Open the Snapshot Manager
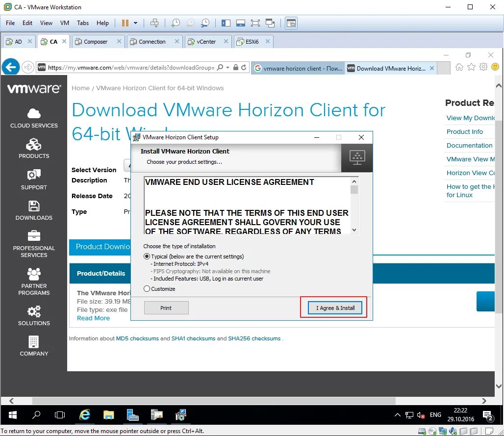Image resolution: width=504 pixels, height=436 pixels. (205, 23)
